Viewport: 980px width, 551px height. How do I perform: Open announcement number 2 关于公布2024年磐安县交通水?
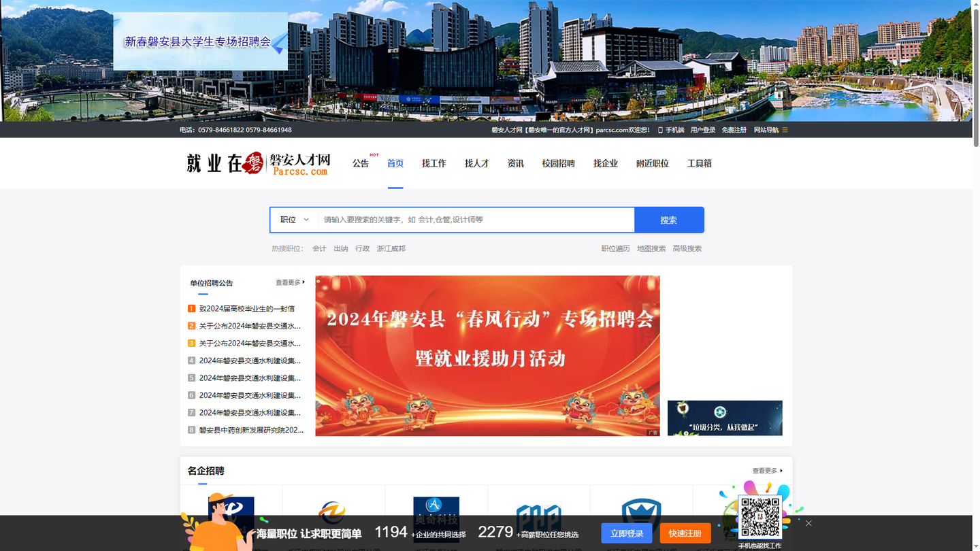[x=250, y=326]
